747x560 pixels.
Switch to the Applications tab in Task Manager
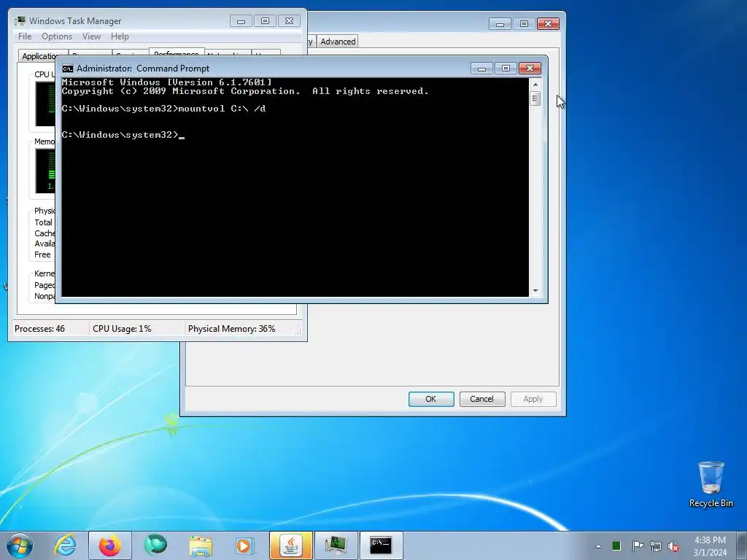39,55
